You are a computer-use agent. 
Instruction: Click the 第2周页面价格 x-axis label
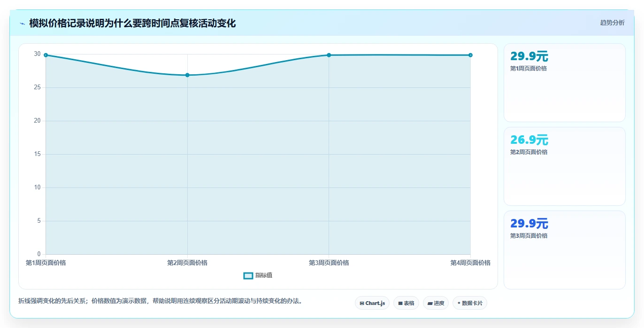[187, 263]
